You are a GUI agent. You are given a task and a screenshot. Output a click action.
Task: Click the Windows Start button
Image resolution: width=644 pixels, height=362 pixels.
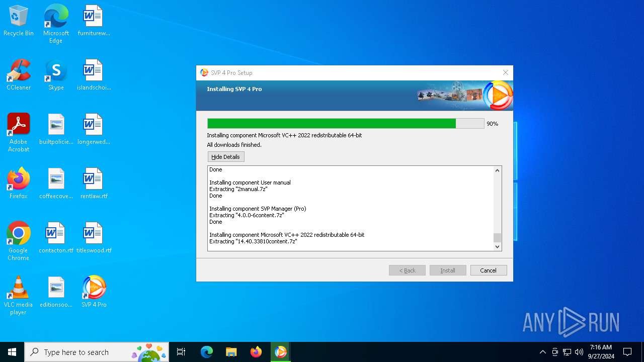pyautogui.click(x=12, y=352)
